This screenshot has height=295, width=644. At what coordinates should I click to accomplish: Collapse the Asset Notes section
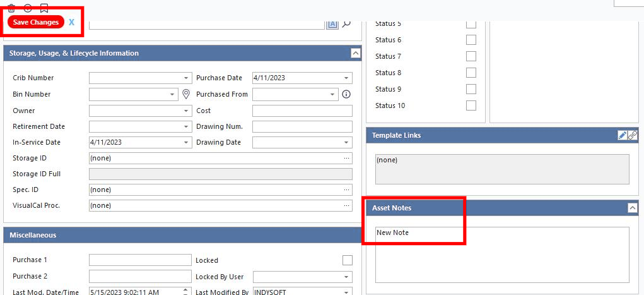633,208
